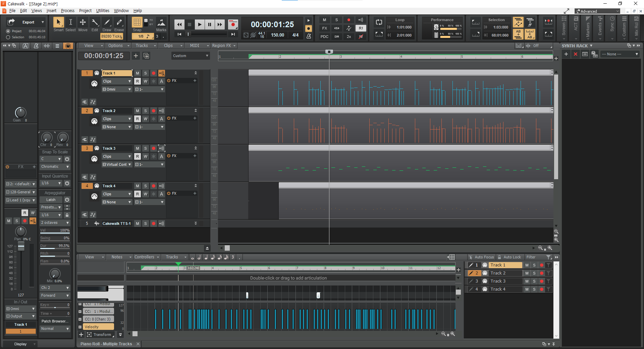Image resolution: width=644 pixels, height=349 pixels.
Task: Click the Export button
Action: pyautogui.click(x=29, y=22)
